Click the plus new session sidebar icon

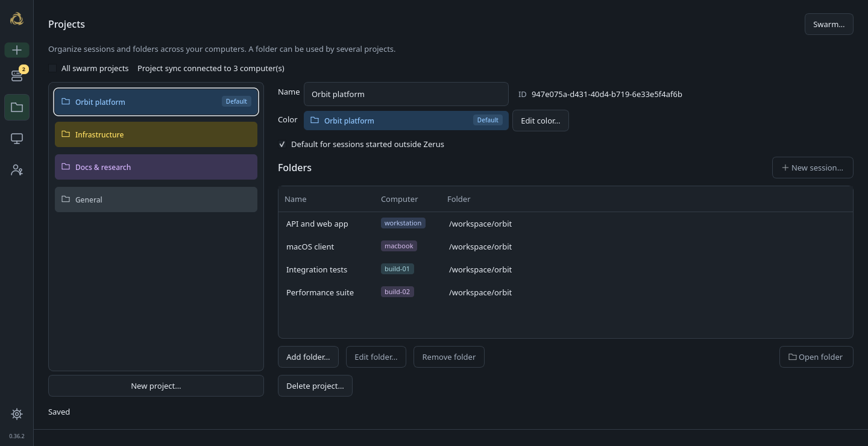[x=17, y=50]
